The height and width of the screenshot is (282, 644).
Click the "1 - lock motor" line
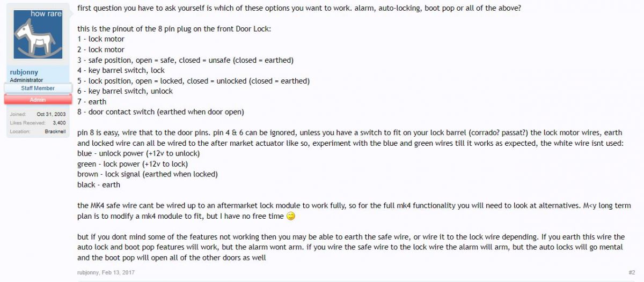click(101, 39)
